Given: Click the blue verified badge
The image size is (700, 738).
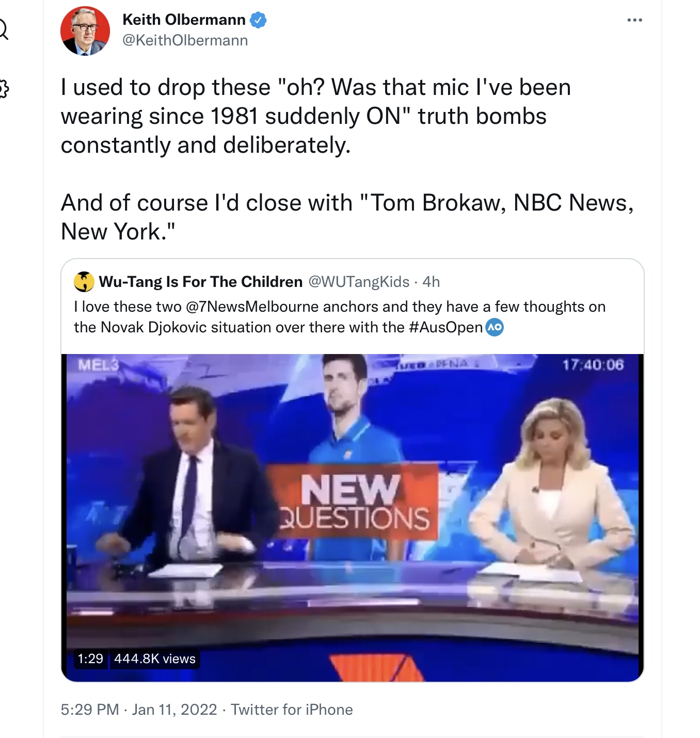Looking at the screenshot, I should coord(258,20).
